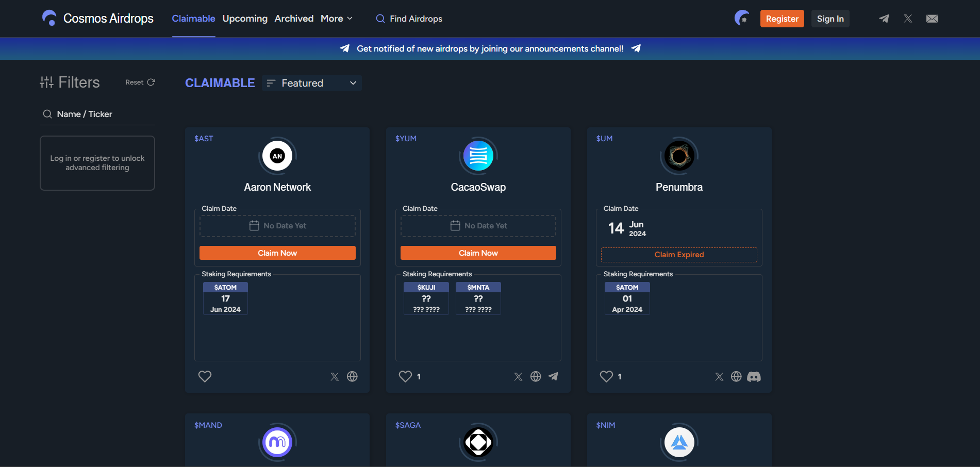980x467 pixels.
Task: Open the Featured sort dropdown
Action: pos(312,83)
